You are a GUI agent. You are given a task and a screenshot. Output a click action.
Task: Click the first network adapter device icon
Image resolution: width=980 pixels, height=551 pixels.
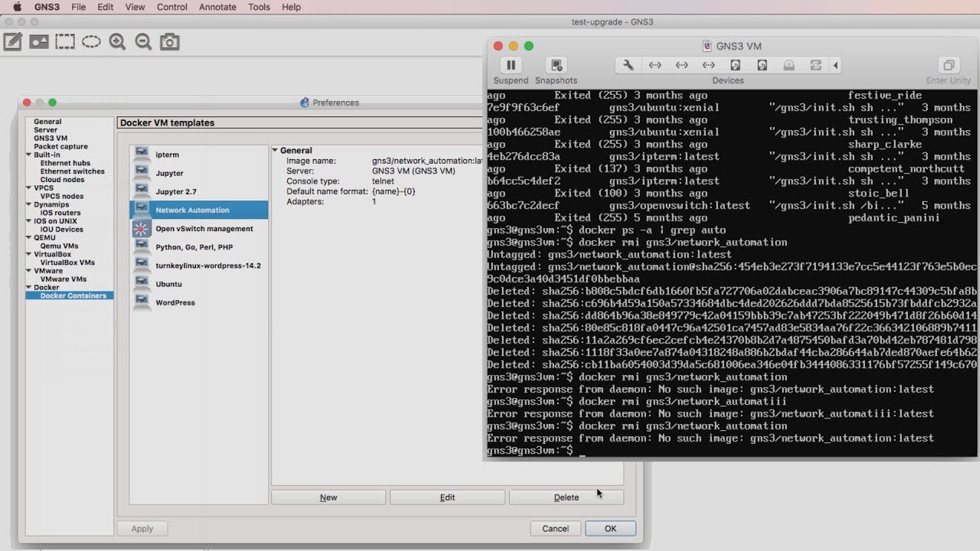655,65
